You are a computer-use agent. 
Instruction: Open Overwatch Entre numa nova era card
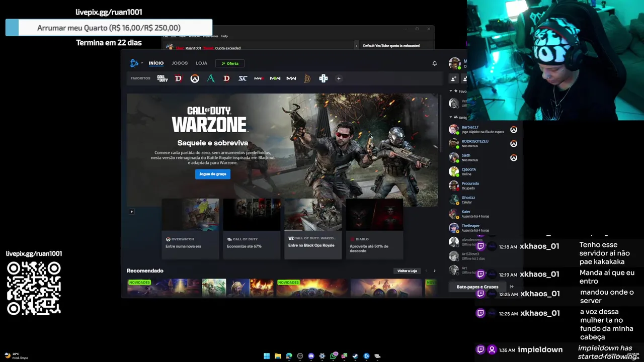click(190, 229)
